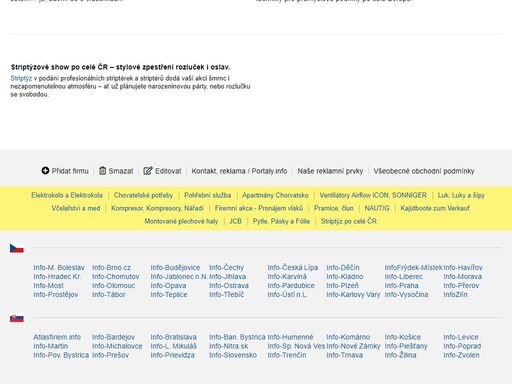Open InfoFrýdek-Místek link
512x384 pixels.
[413, 268]
